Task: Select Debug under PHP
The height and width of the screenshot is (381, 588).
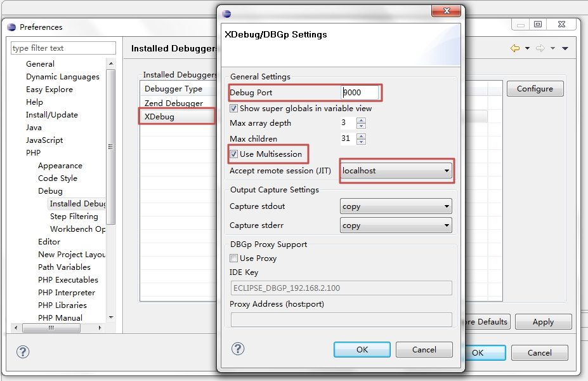Action: pos(50,191)
